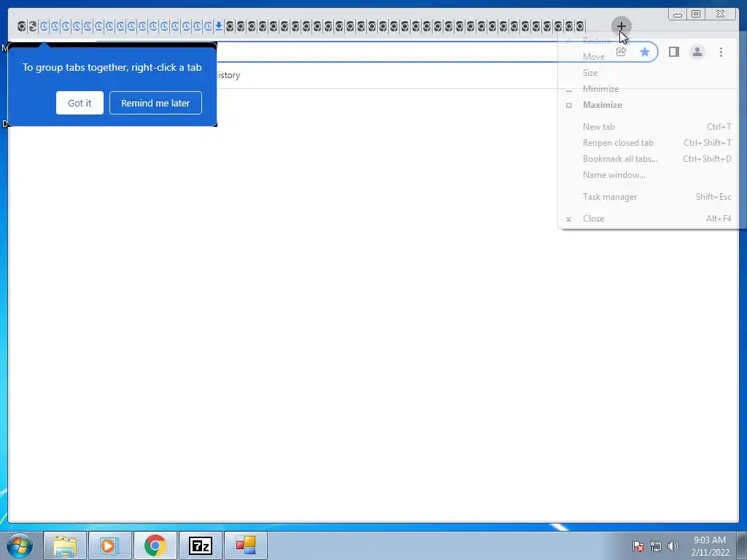Open 7-Zip from the taskbar
The height and width of the screenshot is (560, 747).
[x=200, y=545]
